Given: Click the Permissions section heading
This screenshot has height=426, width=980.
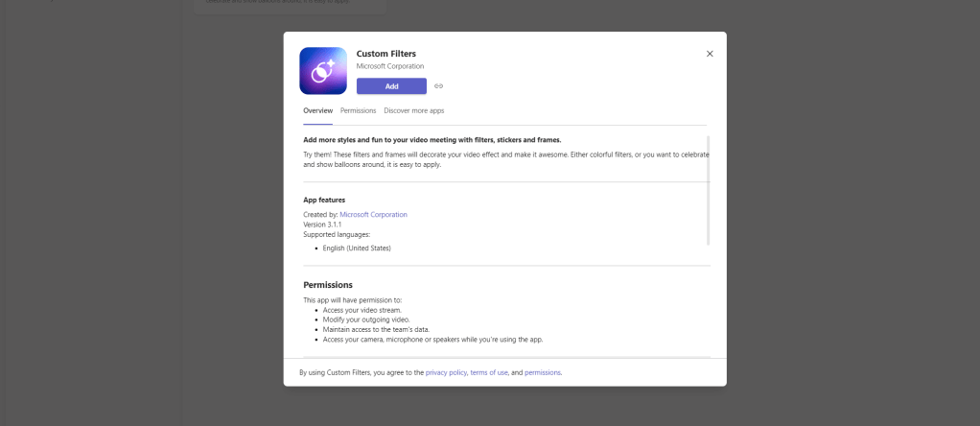Looking at the screenshot, I should [328, 285].
